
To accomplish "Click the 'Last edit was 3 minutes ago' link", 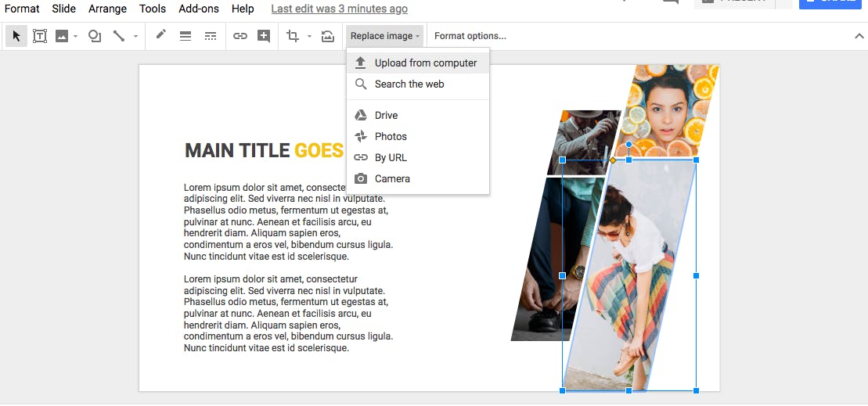I will [x=340, y=9].
